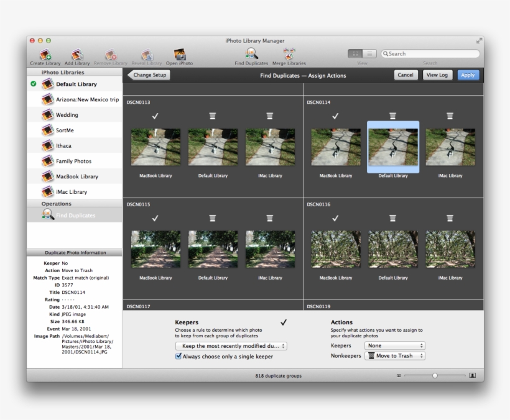
Task: Click keeper checkmark for DSCN0116 MacBook Library
Action: coord(335,218)
